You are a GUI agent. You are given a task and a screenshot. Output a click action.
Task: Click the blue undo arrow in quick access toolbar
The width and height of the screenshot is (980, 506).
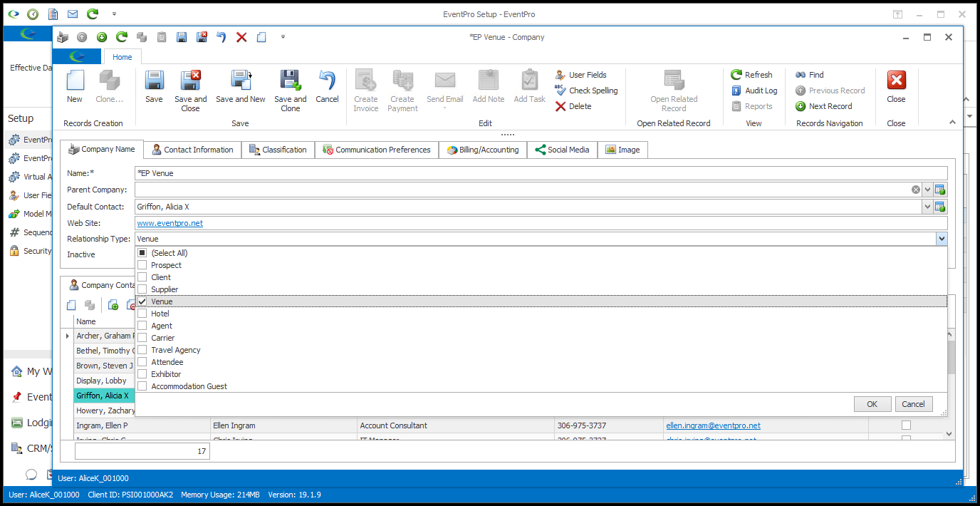coord(221,37)
